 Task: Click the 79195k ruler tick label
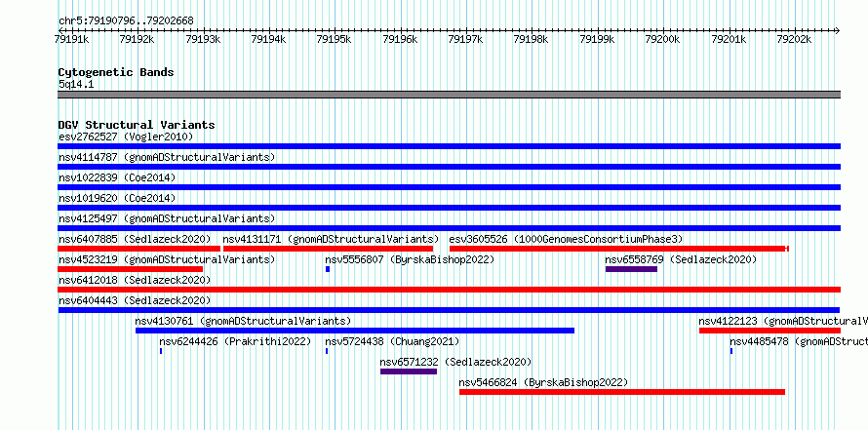pyautogui.click(x=334, y=39)
